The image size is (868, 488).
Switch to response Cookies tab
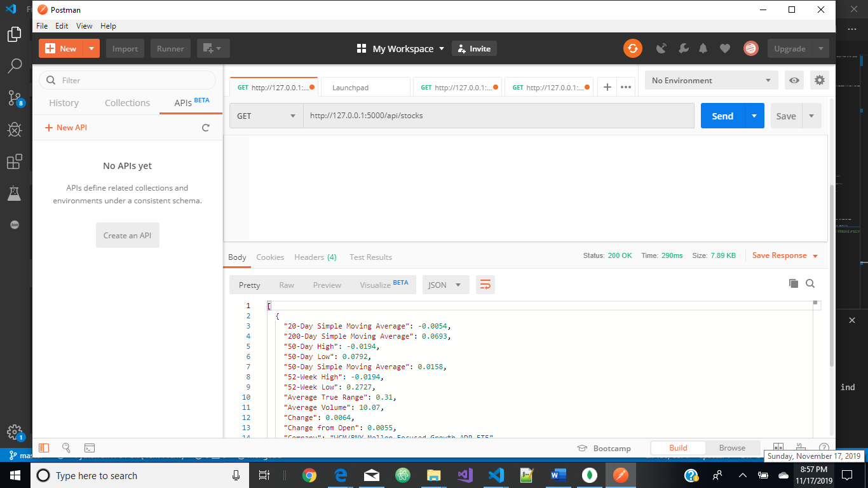click(270, 257)
